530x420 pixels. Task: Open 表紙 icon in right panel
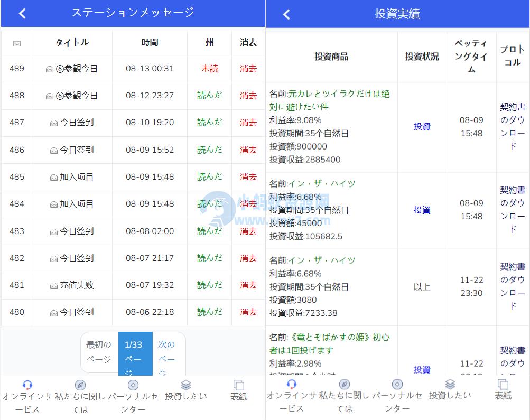tap(503, 384)
